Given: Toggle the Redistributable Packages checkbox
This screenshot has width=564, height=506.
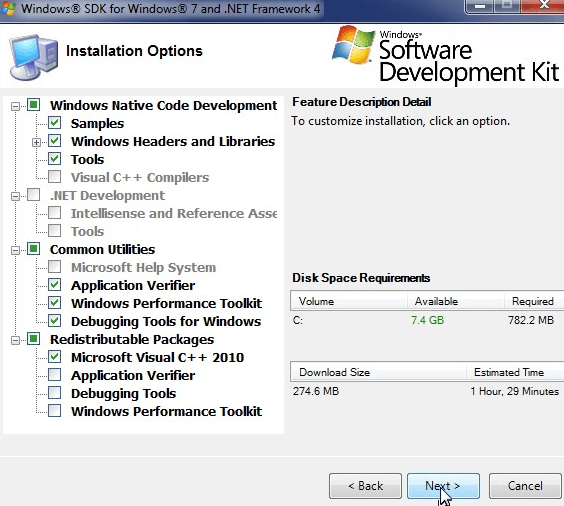Looking at the screenshot, I should [33, 339].
